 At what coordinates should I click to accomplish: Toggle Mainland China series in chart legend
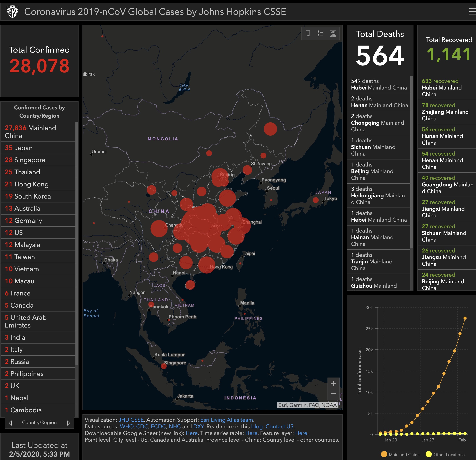400,454
